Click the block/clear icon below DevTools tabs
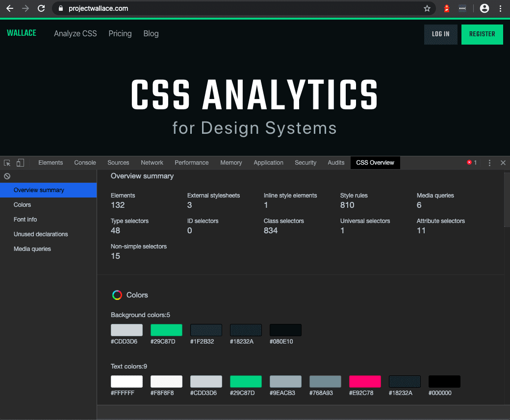The image size is (510, 420). 6,176
